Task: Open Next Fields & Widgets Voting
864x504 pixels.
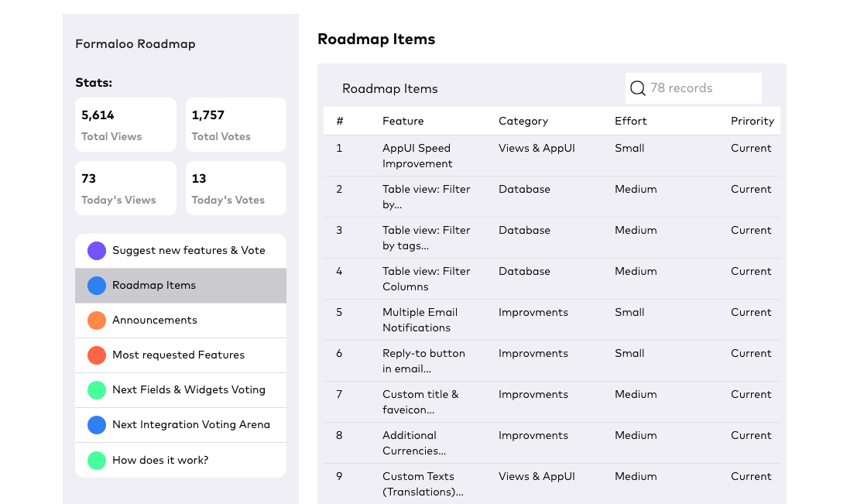Action: click(x=180, y=390)
